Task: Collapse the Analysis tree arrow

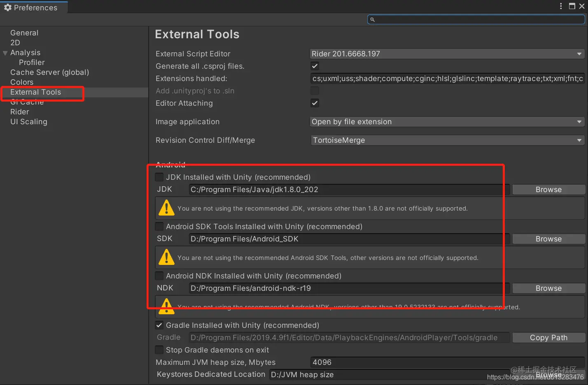Action: (x=5, y=53)
